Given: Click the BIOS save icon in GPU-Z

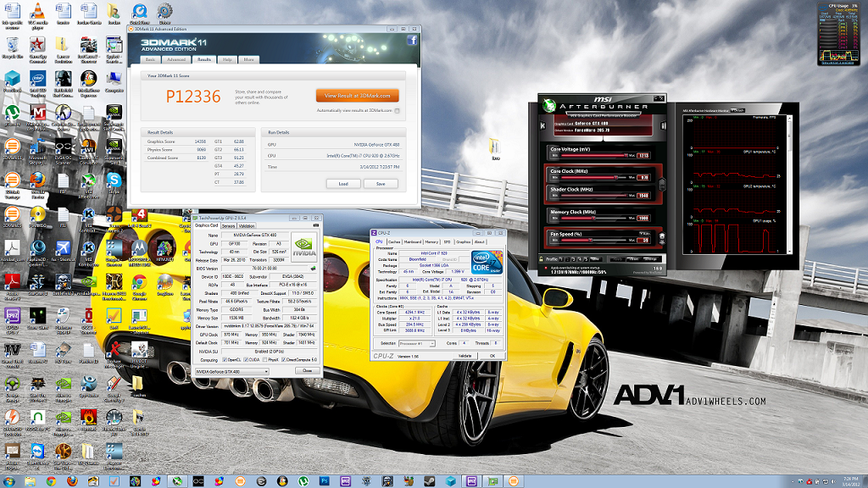Looking at the screenshot, I should (314, 269).
